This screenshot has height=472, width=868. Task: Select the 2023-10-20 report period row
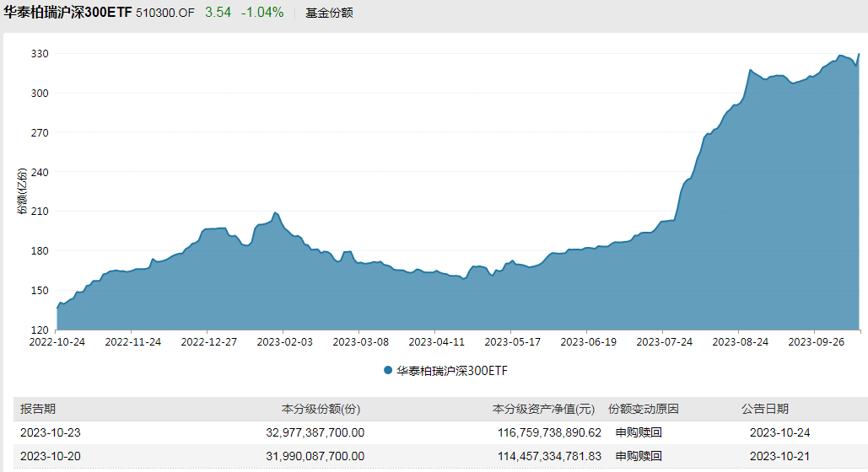click(x=51, y=456)
